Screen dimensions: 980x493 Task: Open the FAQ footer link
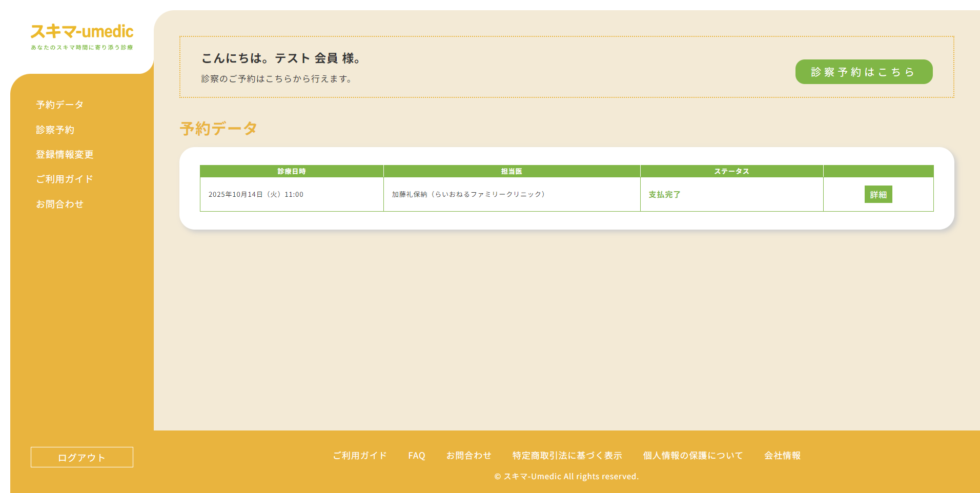pyautogui.click(x=417, y=455)
